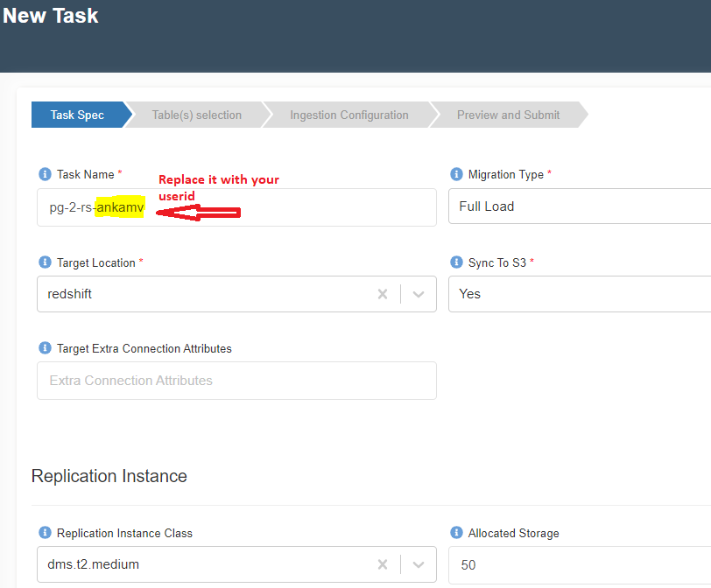Click the Replication Instance Class label
This screenshot has height=588, width=711.
coord(124,533)
